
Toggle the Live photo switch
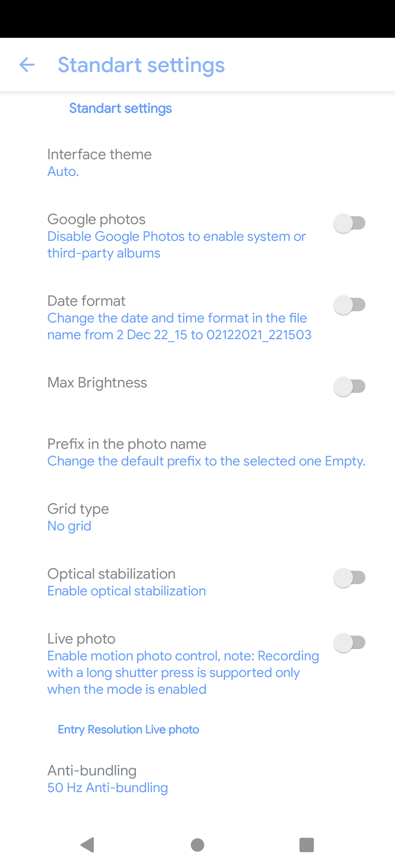349,642
